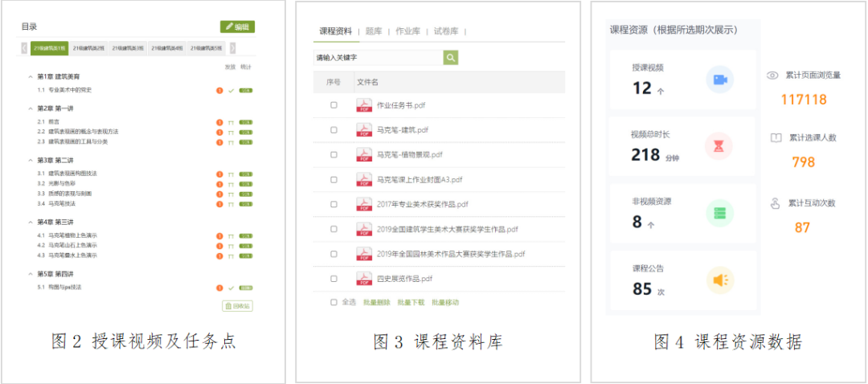
Task: Click the green 编辑 button
Action: 237,27
